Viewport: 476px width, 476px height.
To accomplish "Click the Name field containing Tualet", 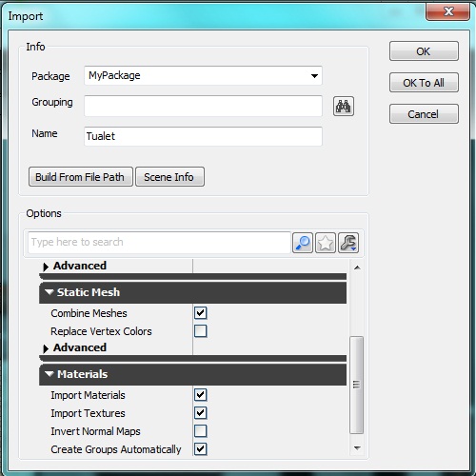I will [x=203, y=136].
